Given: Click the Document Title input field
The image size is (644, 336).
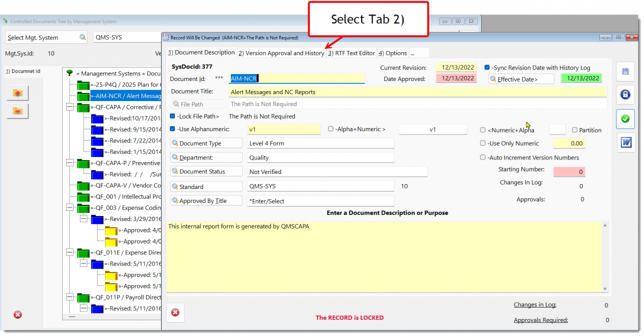Looking at the screenshot, I should [418, 92].
